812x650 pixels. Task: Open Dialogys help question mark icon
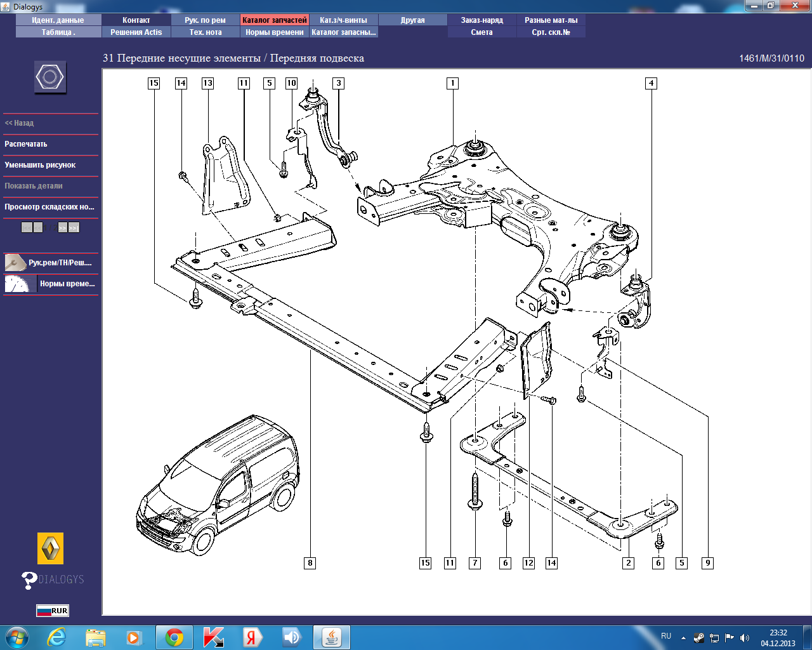tap(29, 580)
